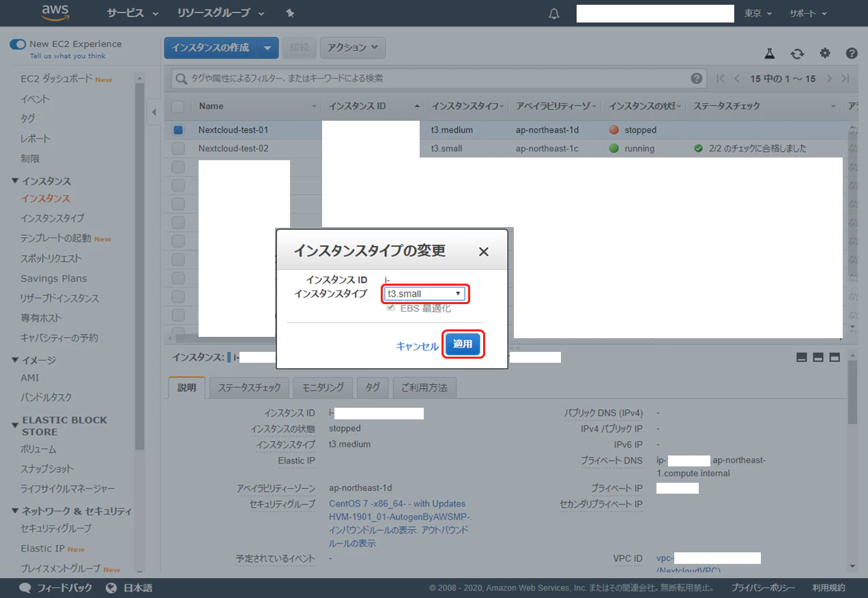Click the language globe icon
The width and height of the screenshot is (868, 598).
[x=113, y=588]
